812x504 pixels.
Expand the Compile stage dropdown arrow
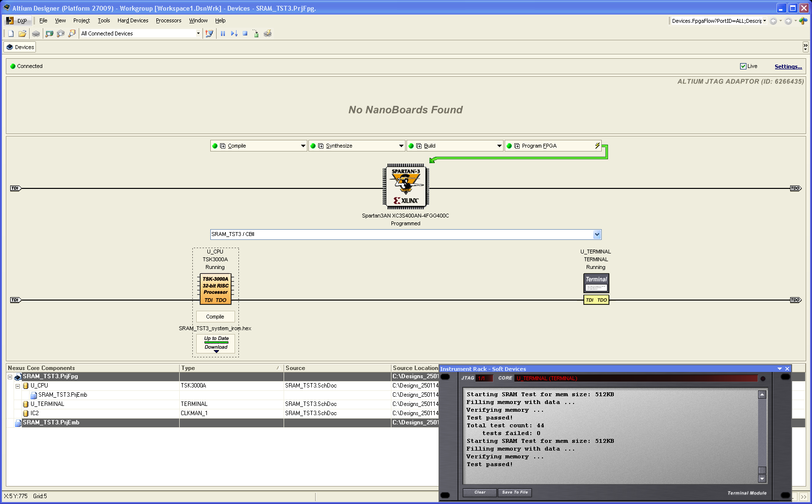tap(303, 146)
